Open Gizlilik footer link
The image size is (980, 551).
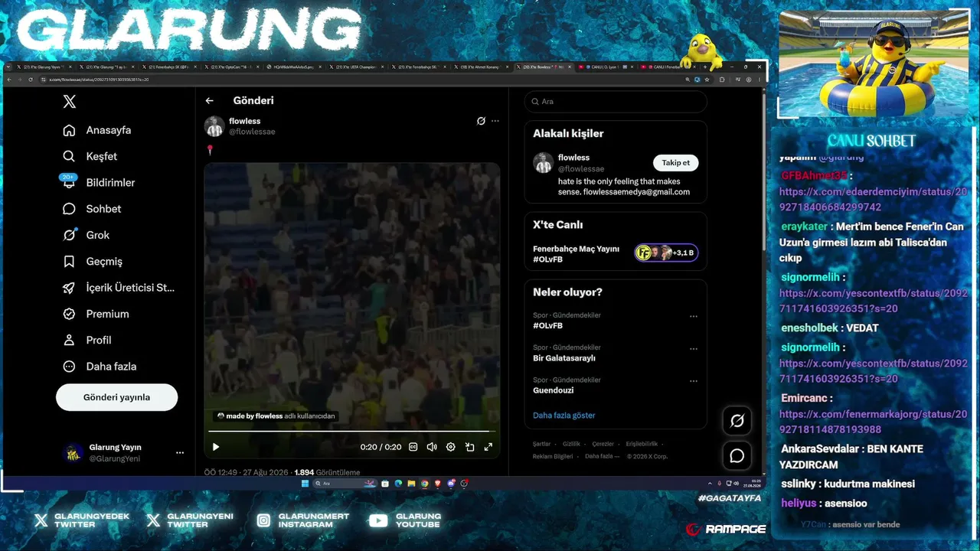572,444
